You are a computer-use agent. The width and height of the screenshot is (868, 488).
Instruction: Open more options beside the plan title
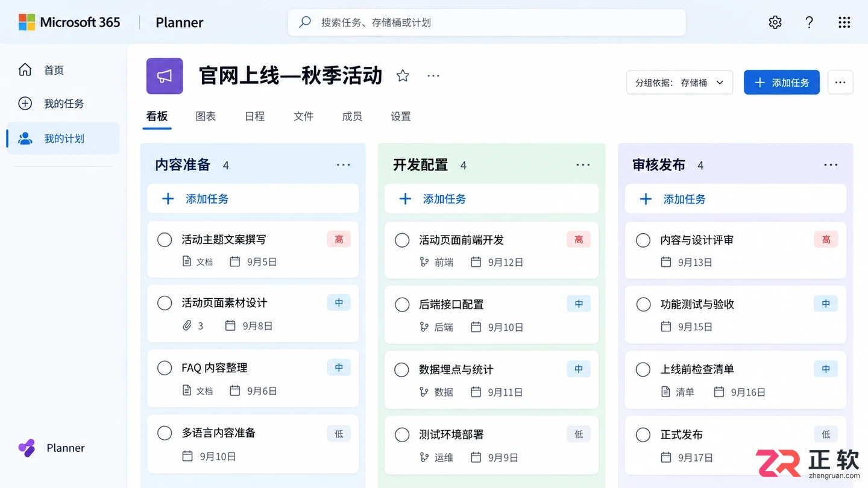(433, 75)
